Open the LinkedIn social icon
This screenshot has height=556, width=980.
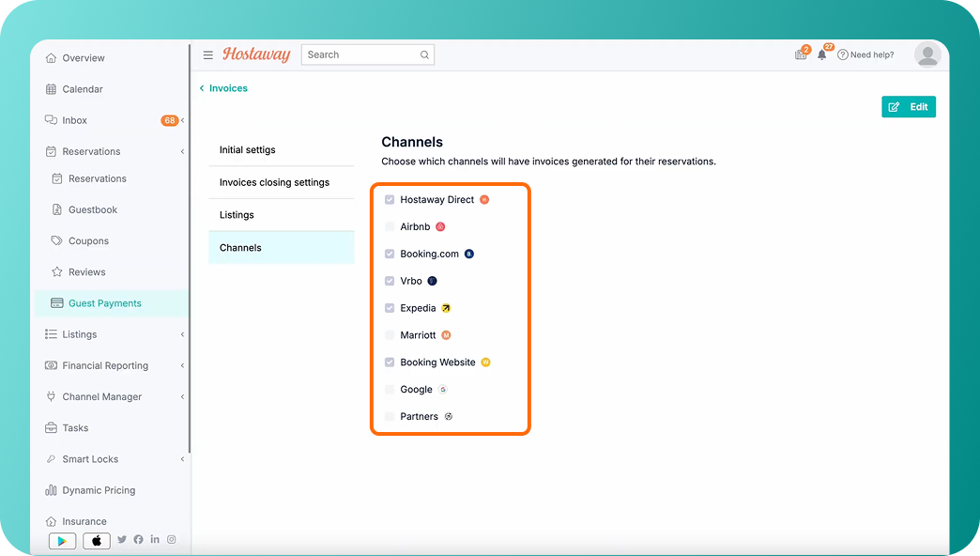point(155,539)
